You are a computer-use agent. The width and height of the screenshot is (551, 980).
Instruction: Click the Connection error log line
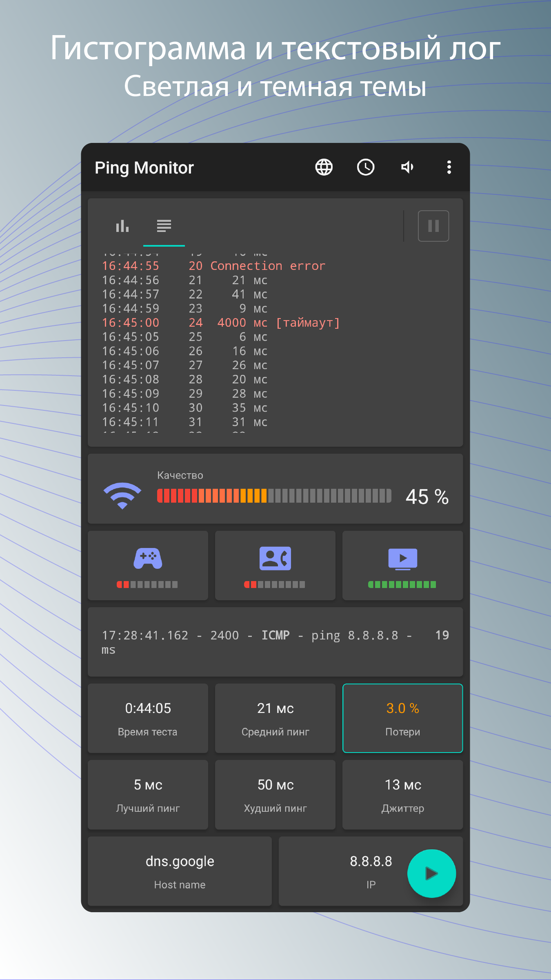point(213,266)
